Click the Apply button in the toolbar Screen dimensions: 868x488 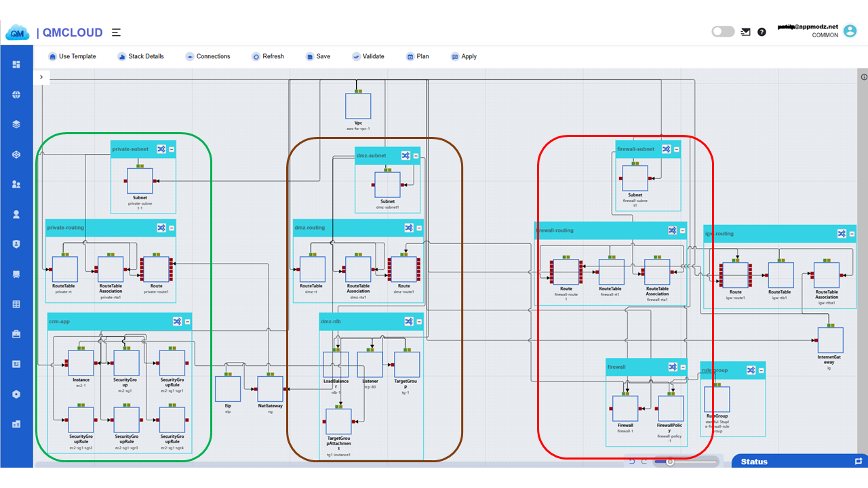pos(463,56)
